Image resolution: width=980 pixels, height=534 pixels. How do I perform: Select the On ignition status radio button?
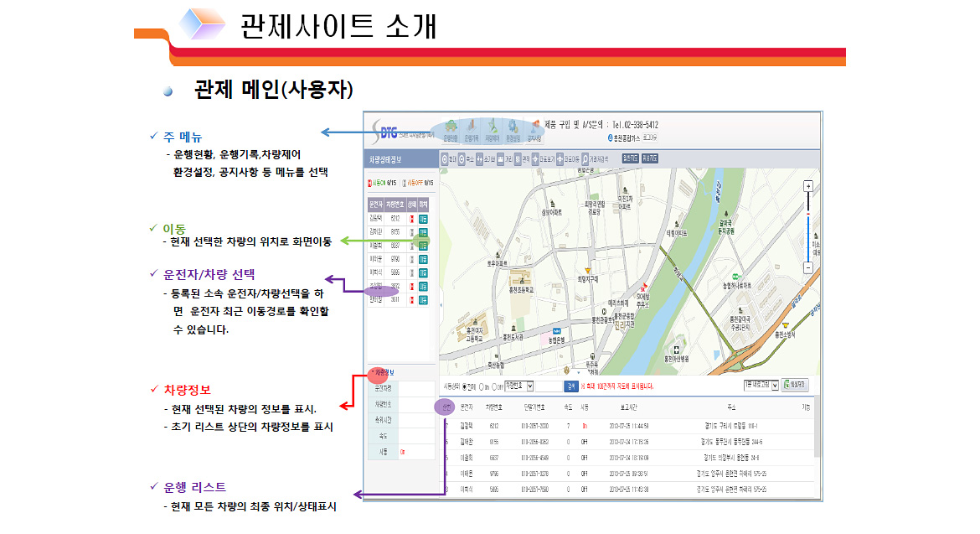click(482, 386)
